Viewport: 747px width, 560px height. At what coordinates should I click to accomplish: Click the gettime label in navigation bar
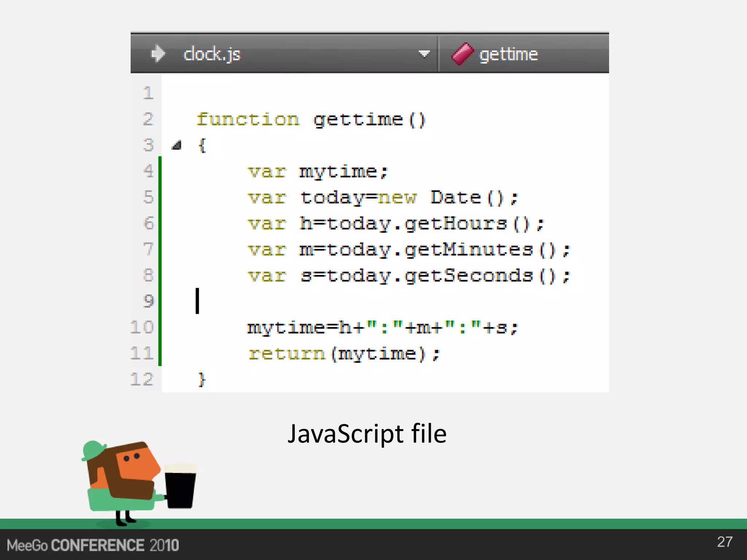pyautogui.click(x=508, y=54)
